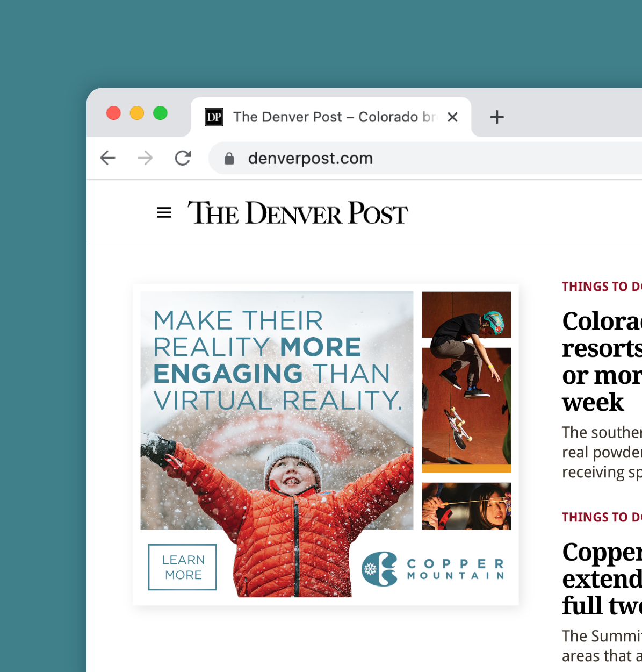Screen dimensions: 642x672
Task: Close the Denver Post browser tab
Action: coord(453,117)
